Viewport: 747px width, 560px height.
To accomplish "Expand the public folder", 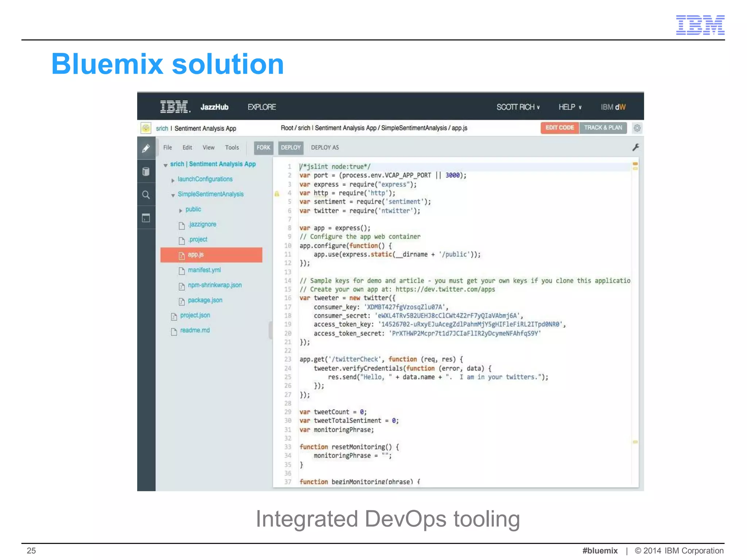I will tap(181, 210).
